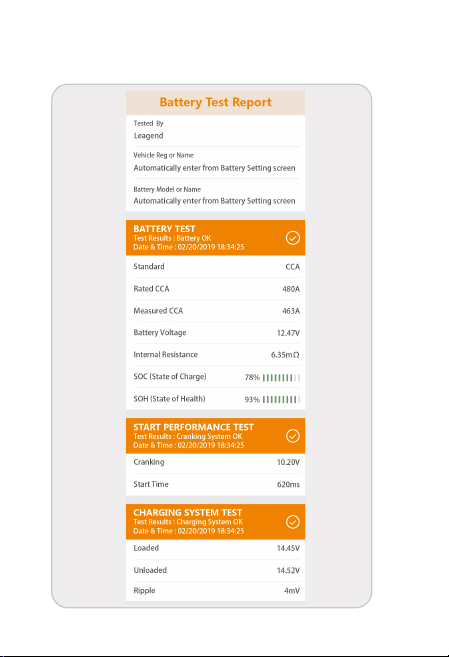
Task: Click the Battery Model or Name field
Action: coord(215,195)
